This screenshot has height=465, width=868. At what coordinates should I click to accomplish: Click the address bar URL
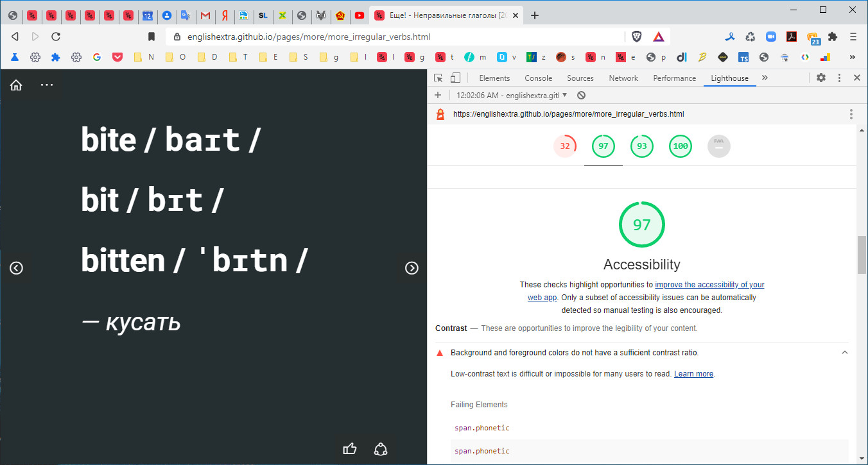(x=309, y=37)
